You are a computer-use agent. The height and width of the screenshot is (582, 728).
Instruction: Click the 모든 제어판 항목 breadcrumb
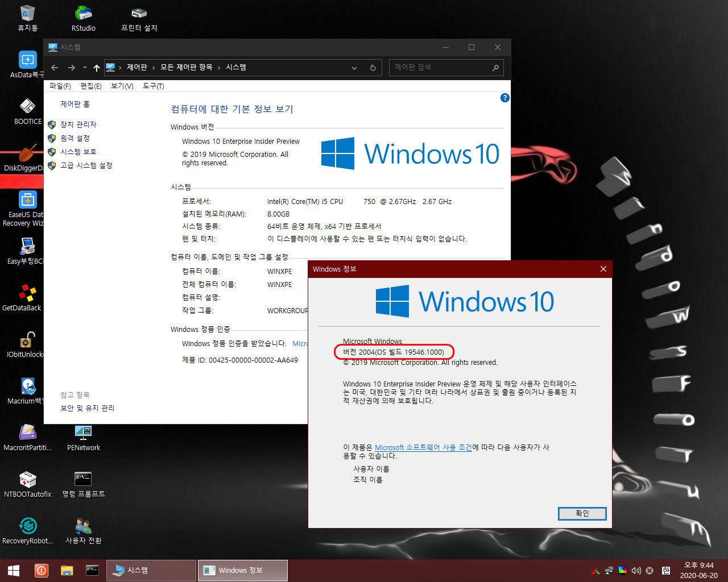pyautogui.click(x=186, y=68)
